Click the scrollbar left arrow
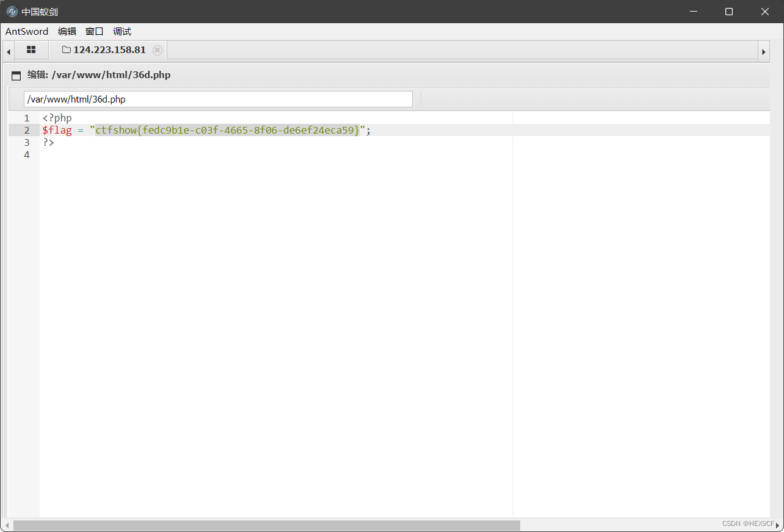The height and width of the screenshot is (532, 784). tap(7, 525)
